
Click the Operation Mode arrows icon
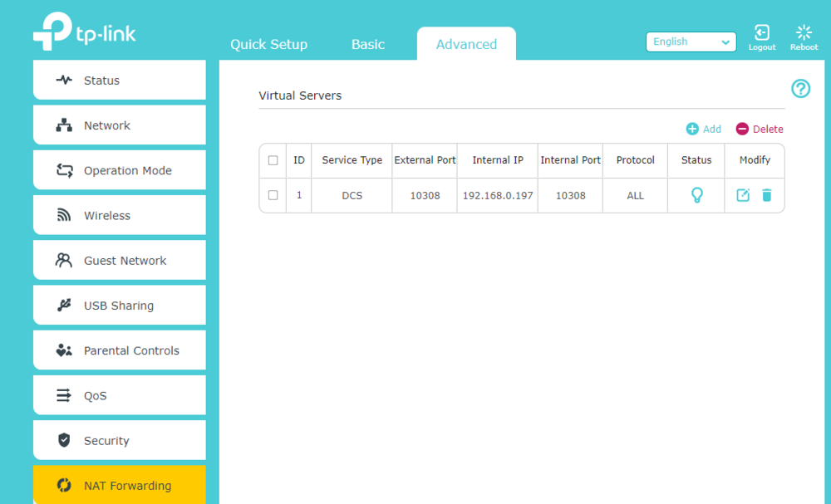click(x=64, y=170)
